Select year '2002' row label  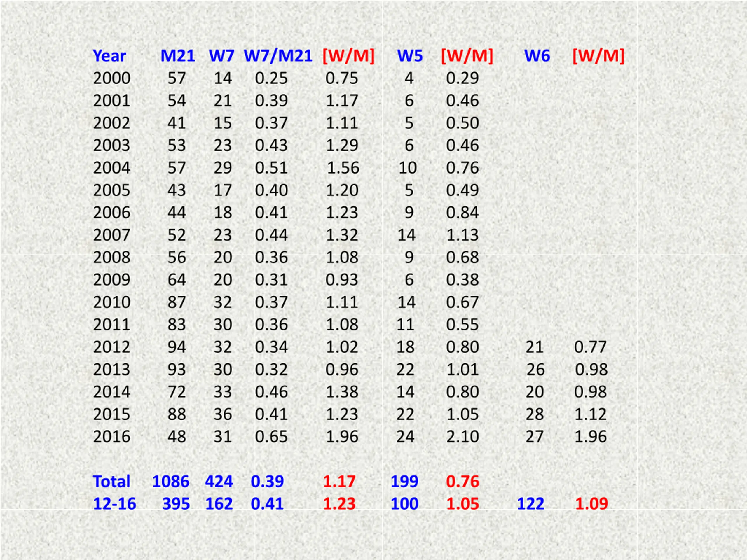(112, 123)
